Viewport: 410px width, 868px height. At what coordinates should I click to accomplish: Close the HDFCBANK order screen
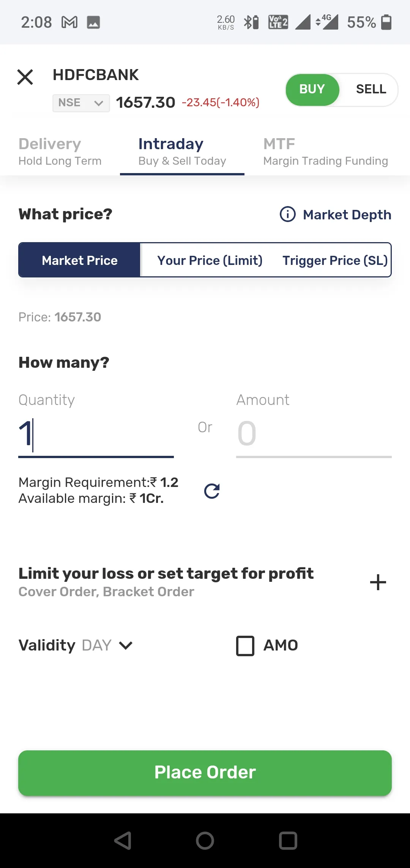(x=25, y=77)
